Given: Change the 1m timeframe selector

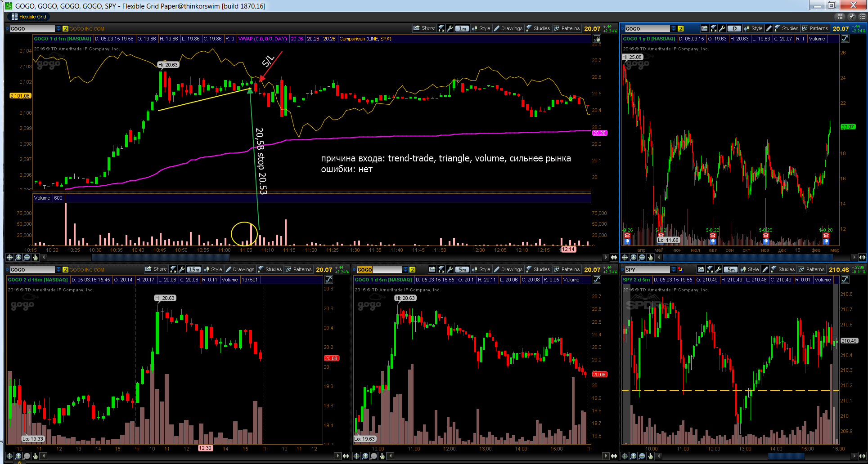Looking at the screenshot, I should click(462, 28).
